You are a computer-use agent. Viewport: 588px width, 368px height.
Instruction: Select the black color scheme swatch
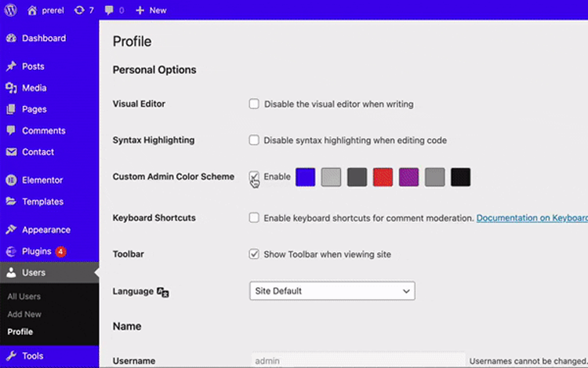click(x=460, y=177)
